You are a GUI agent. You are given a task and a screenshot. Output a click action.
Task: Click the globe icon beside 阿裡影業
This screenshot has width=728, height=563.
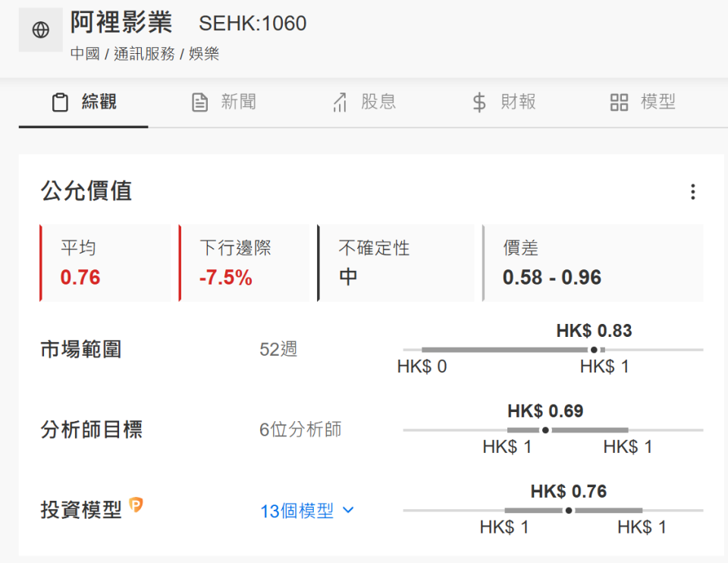40,30
